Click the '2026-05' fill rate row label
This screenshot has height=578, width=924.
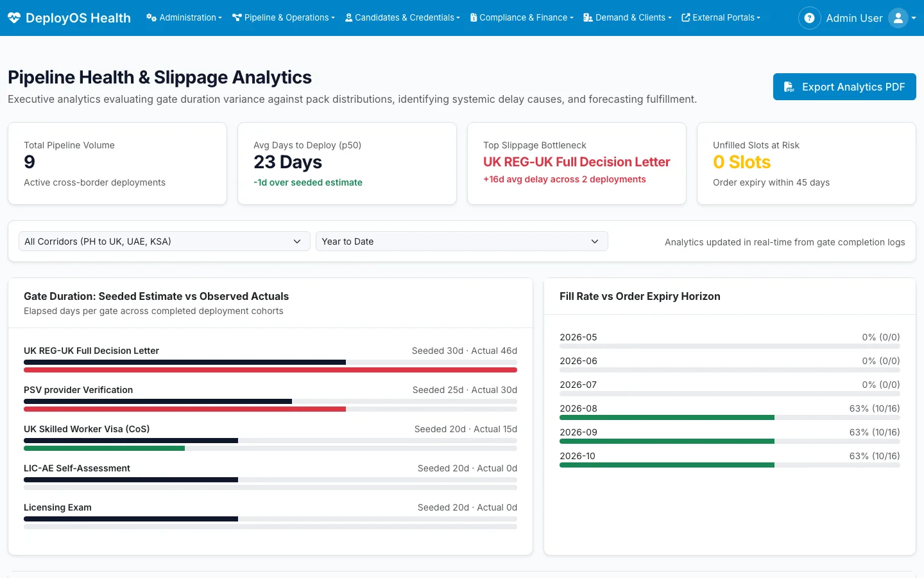[578, 337]
